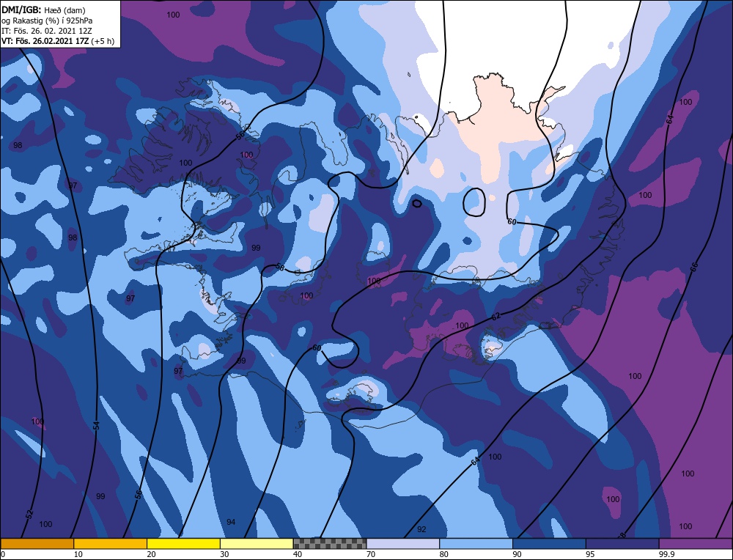This screenshot has width=733, height=560.
Task: Click the 'IT: Fös. 26. 02. 2021 12Z' line
Action: (x=47, y=30)
